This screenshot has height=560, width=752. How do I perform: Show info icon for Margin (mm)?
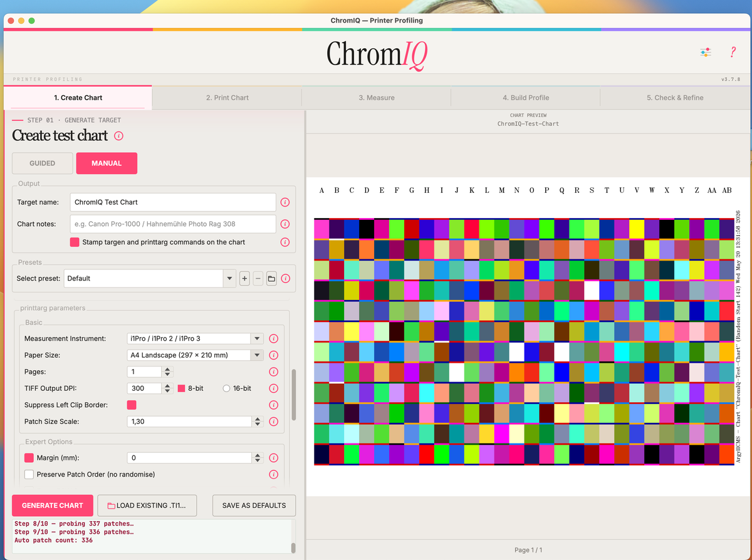(x=274, y=458)
